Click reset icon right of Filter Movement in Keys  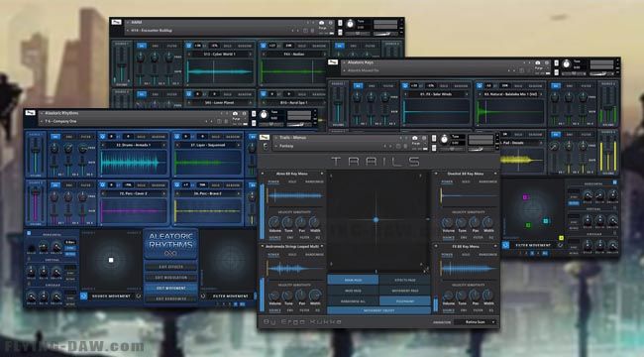click(x=560, y=245)
